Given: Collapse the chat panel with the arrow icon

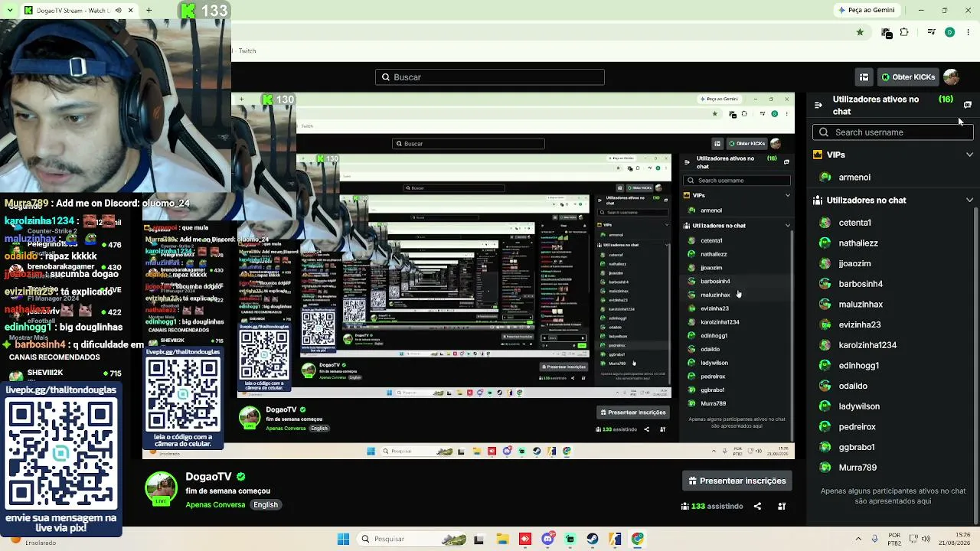Looking at the screenshot, I should [x=818, y=105].
